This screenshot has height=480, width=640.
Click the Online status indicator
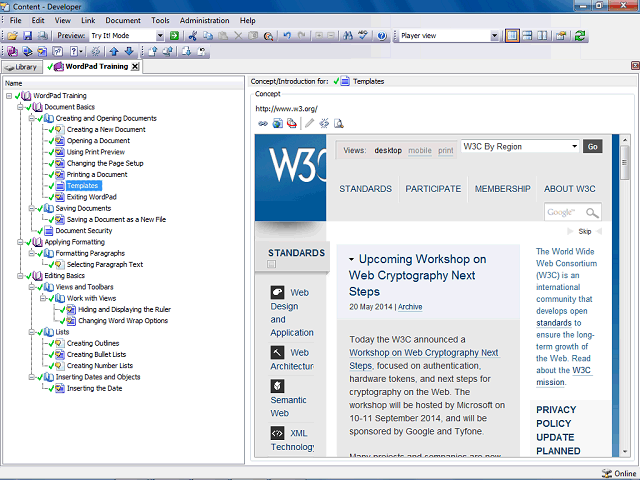620,473
